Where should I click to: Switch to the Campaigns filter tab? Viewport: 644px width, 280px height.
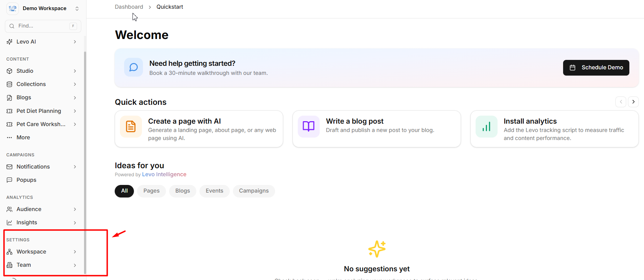point(253,191)
